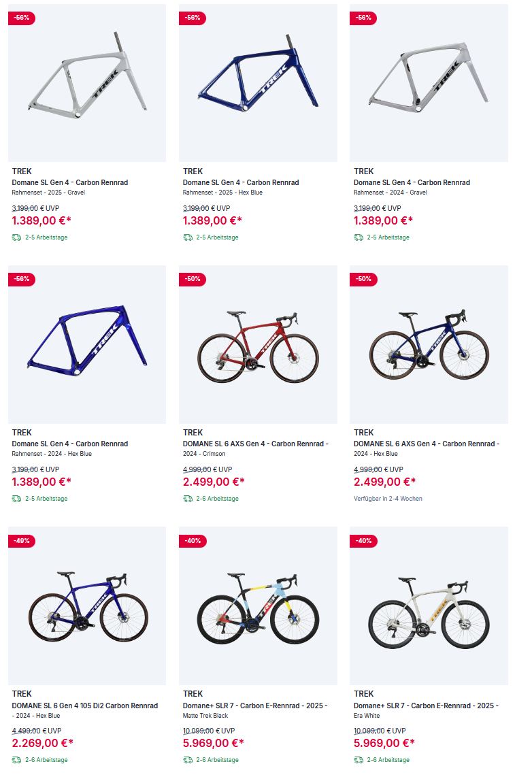
Task: Open Era White Domane+ SLR 7 bike image
Action: click(x=429, y=606)
